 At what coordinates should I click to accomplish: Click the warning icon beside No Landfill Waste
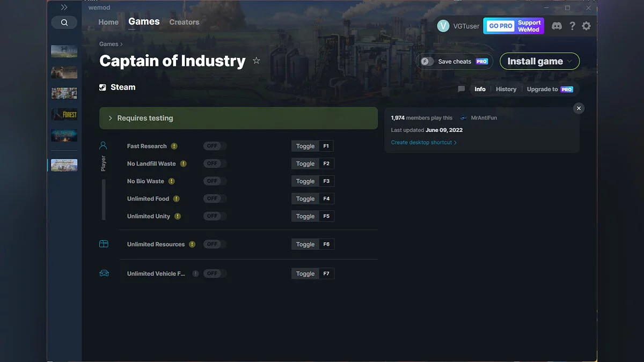[183, 164]
